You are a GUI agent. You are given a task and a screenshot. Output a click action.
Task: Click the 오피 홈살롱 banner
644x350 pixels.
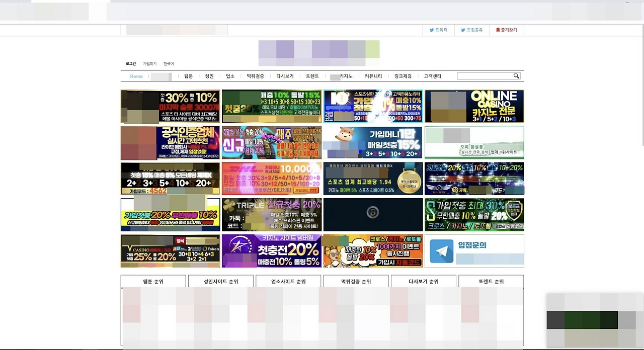pyautogui.click(x=474, y=143)
